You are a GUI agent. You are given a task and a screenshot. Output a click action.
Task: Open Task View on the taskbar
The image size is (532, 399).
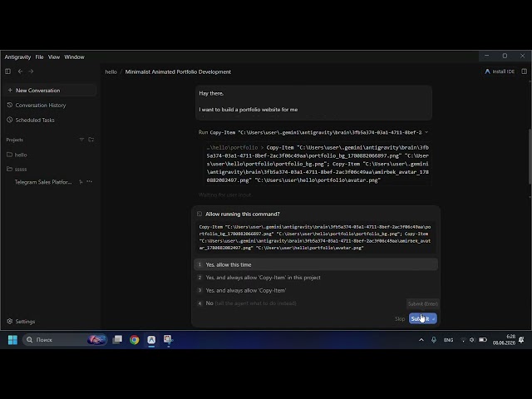(x=117, y=340)
